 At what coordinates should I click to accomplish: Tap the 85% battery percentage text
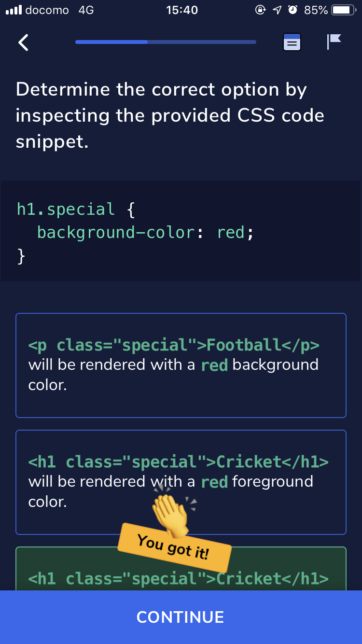(316, 10)
